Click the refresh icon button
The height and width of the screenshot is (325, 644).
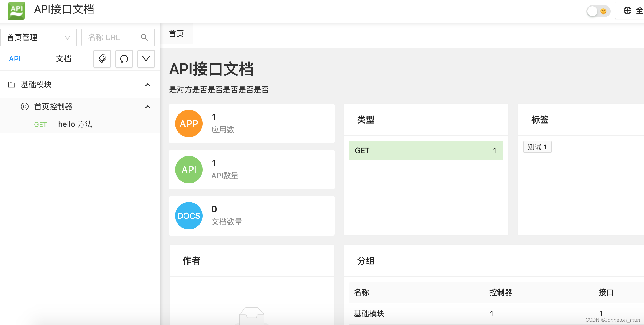(124, 59)
